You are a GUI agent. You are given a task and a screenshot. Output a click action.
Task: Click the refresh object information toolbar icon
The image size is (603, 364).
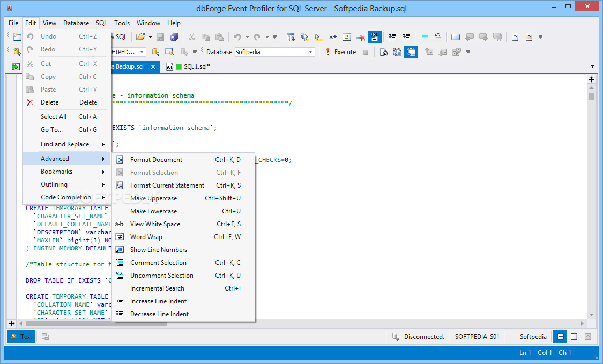point(346,37)
